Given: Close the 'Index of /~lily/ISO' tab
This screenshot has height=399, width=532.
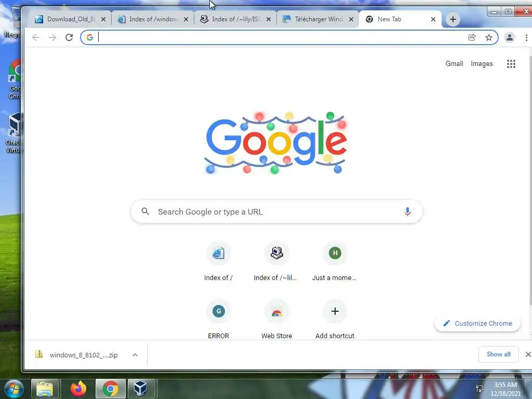Looking at the screenshot, I should click(x=269, y=19).
